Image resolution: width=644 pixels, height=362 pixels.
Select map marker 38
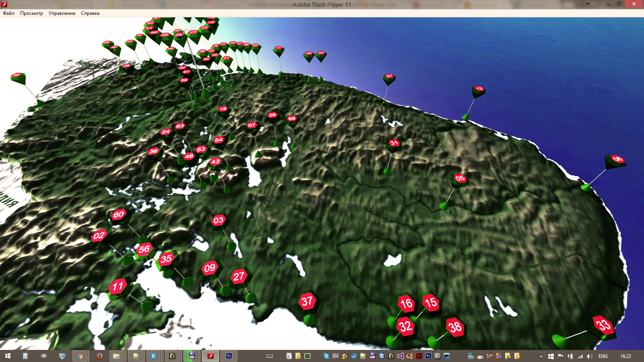[455, 327]
